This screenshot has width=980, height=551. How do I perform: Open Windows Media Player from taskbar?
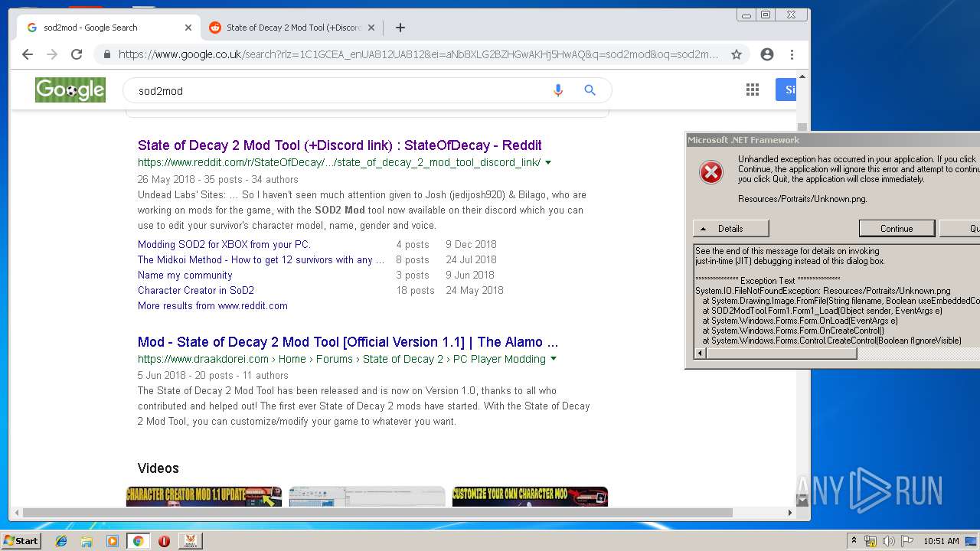pos(113,541)
